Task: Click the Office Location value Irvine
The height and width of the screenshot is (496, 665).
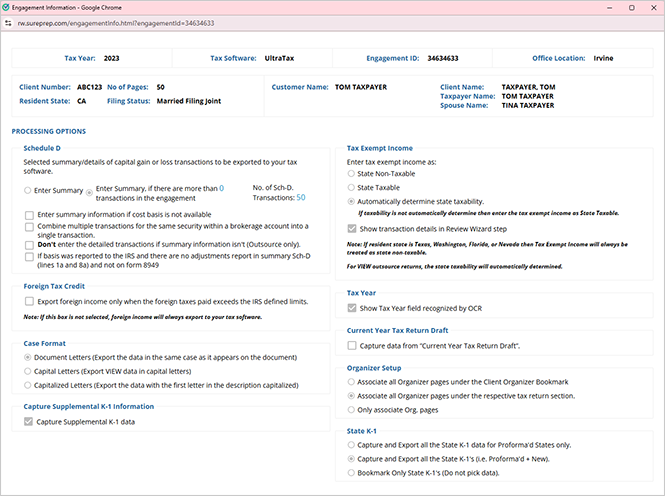Action: [604, 59]
